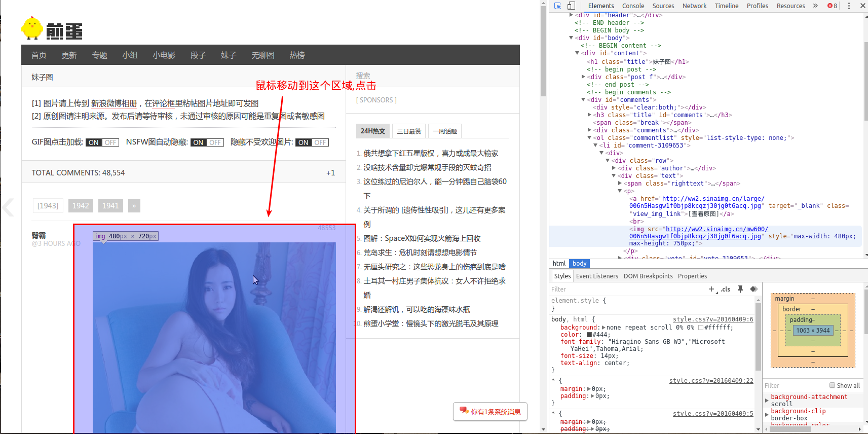Open 段子 in the site navigation
Viewport: 868px width, 434px height.
click(x=198, y=55)
